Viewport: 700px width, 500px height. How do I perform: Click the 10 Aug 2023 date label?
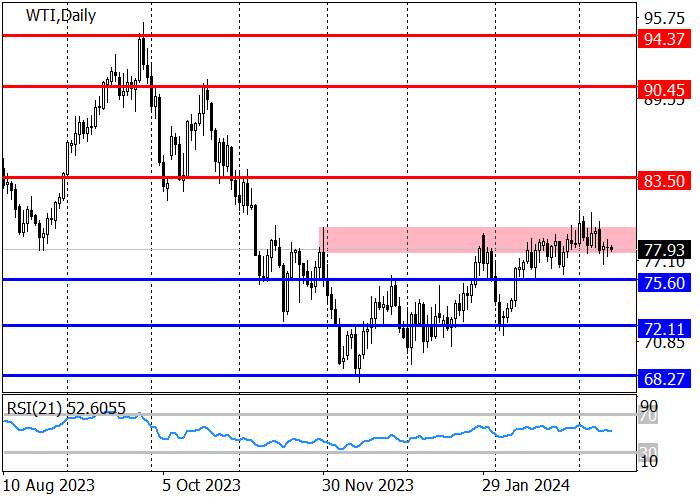click(x=48, y=485)
